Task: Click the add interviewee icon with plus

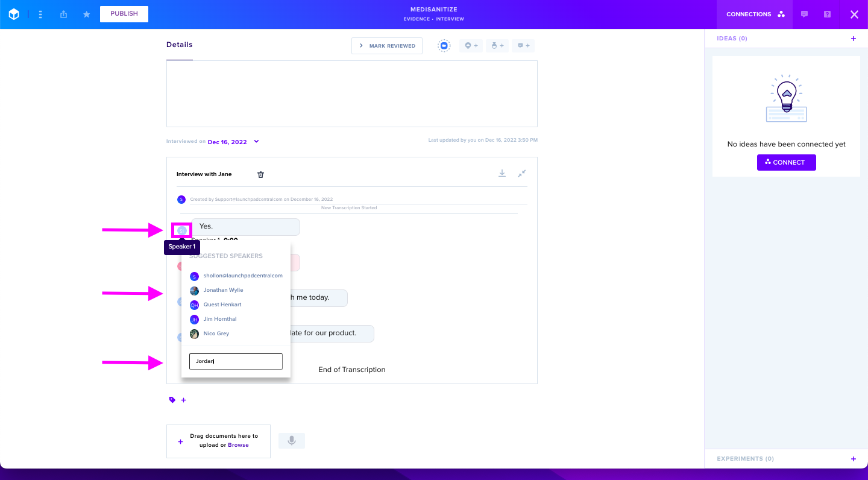Action: pyautogui.click(x=471, y=46)
